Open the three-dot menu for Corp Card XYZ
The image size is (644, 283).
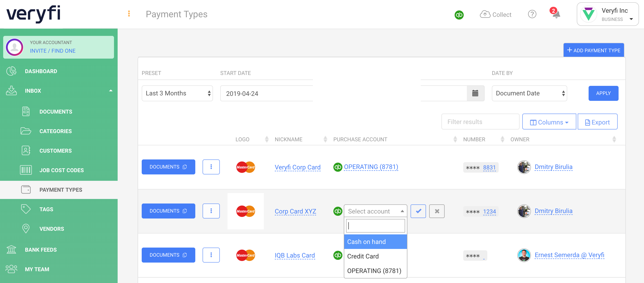pos(211,211)
